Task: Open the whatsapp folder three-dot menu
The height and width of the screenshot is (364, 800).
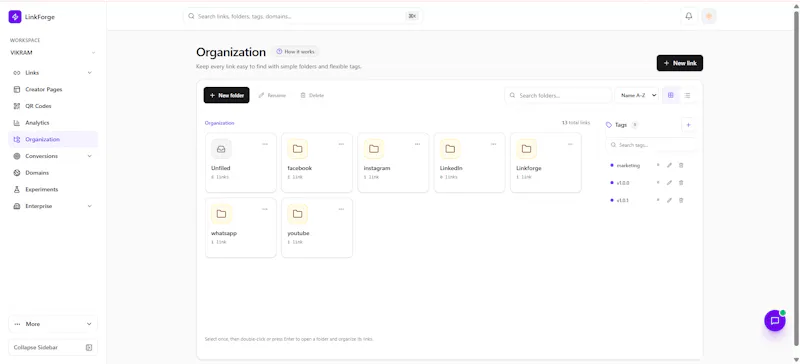Action: [x=265, y=209]
